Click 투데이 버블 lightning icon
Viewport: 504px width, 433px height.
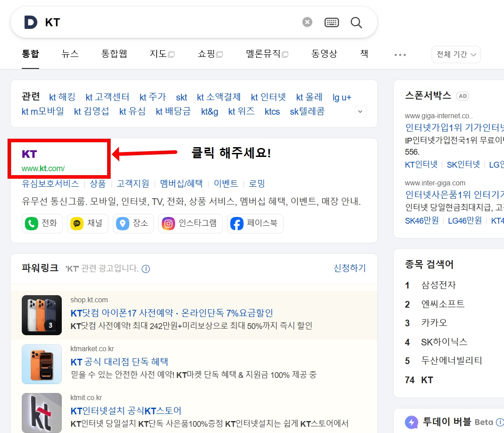(412, 422)
